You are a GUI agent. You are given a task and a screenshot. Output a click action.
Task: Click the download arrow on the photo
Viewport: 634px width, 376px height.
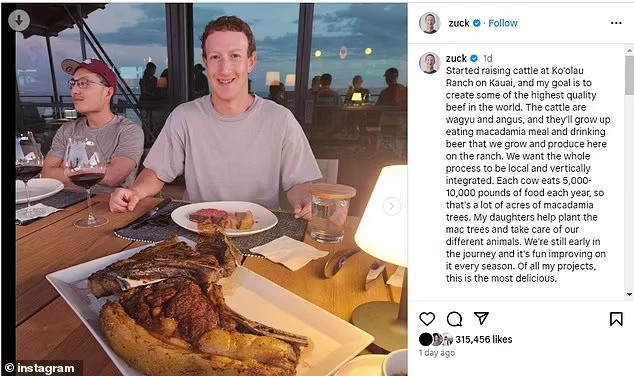pos(19,20)
